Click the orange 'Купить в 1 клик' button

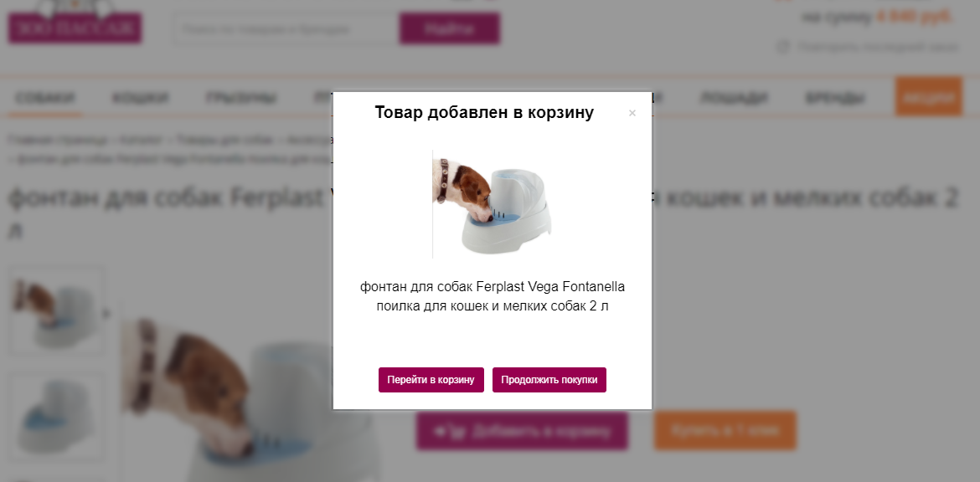pyautogui.click(x=725, y=430)
